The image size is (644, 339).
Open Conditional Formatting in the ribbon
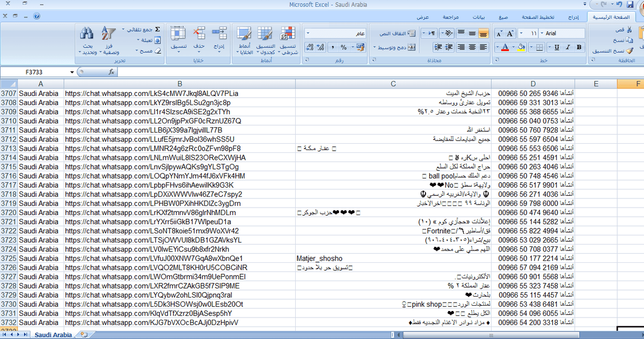coord(288,35)
